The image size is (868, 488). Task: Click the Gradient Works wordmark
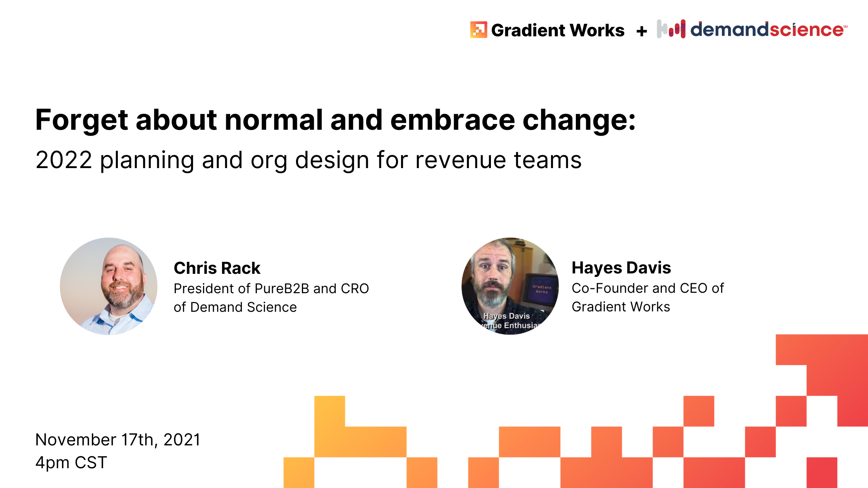click(x=558, y=30)
